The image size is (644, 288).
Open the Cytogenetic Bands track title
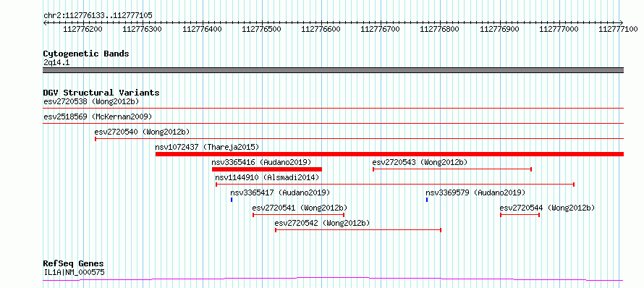[86, 54]
